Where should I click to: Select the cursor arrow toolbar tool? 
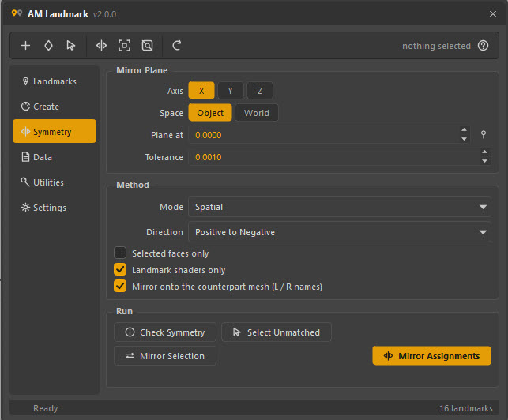pos(71,46)
